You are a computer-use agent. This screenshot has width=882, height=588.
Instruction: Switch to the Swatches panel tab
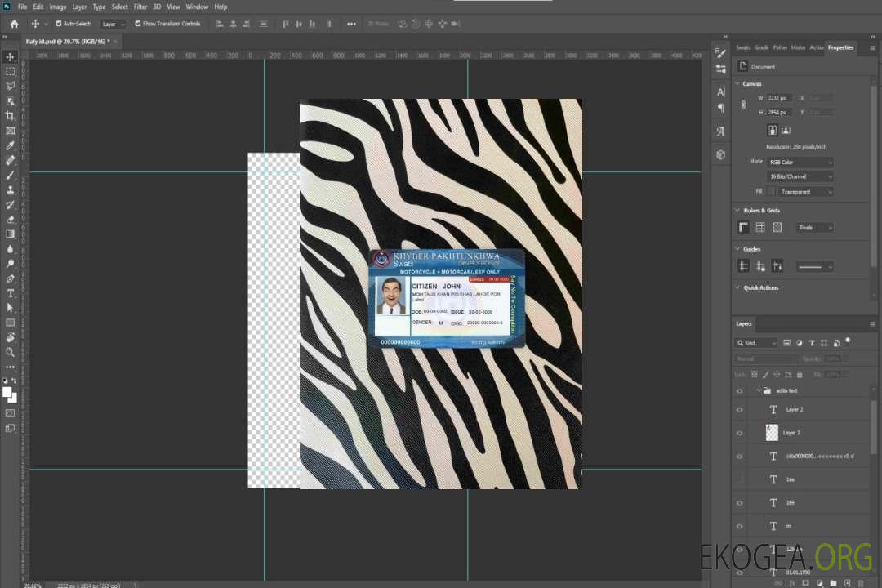[742, 47]
